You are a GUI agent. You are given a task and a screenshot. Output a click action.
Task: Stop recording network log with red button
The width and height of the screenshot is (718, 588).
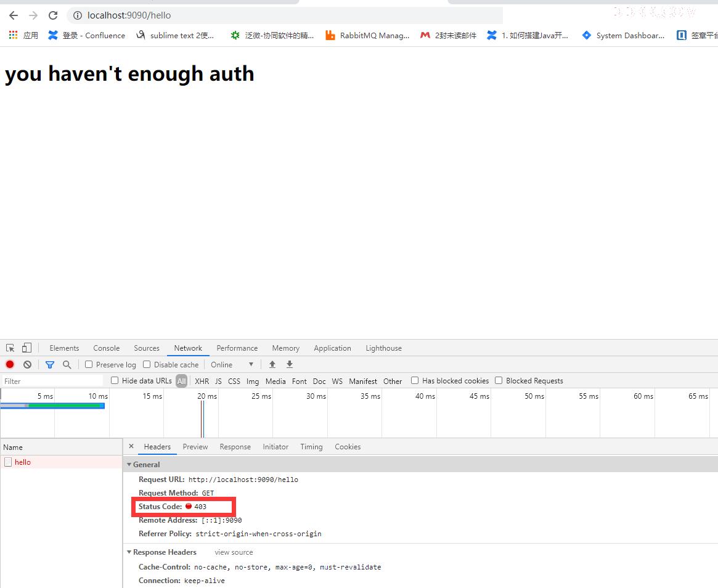[10, 364]
